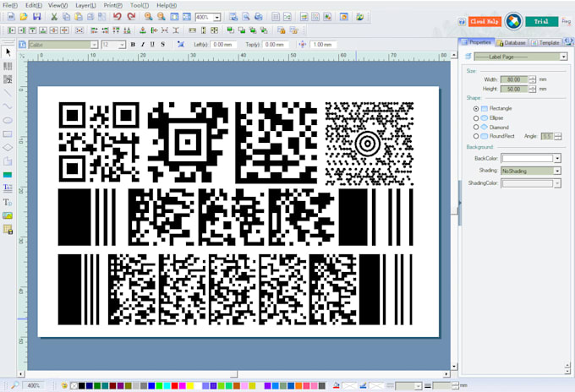This screenshot has height=392, width=575.
Task: Click the Left(x) position field
Action: click(x=223, y=45)
